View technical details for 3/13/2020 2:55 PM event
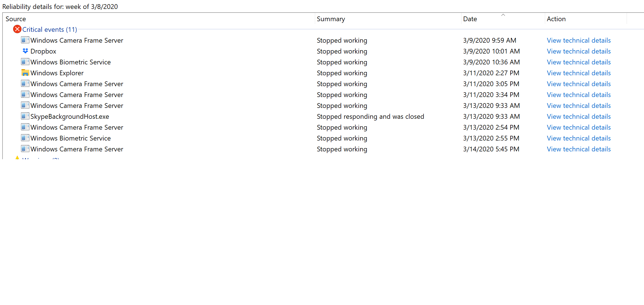 tap(579, 138)
